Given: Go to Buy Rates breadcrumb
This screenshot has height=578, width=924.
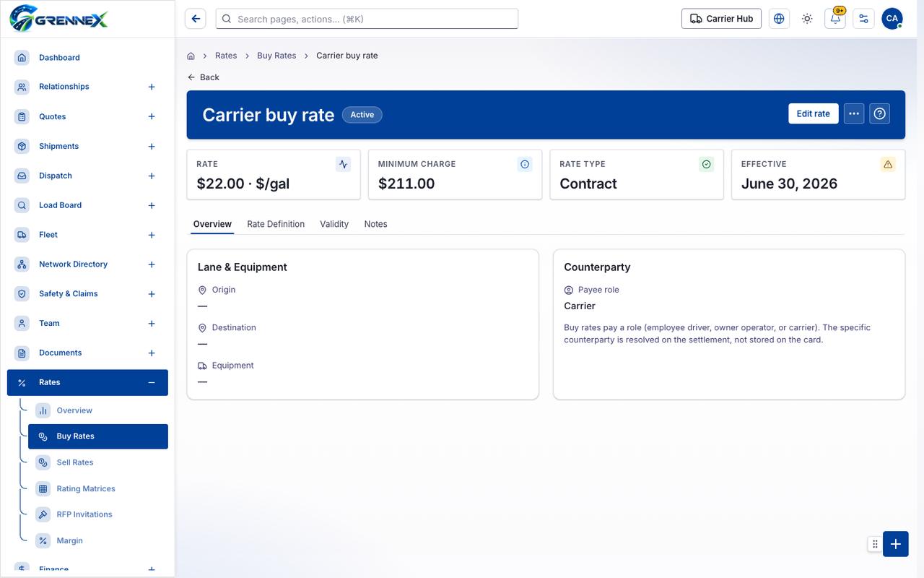Looking at the screenshot, I should 276,56.
